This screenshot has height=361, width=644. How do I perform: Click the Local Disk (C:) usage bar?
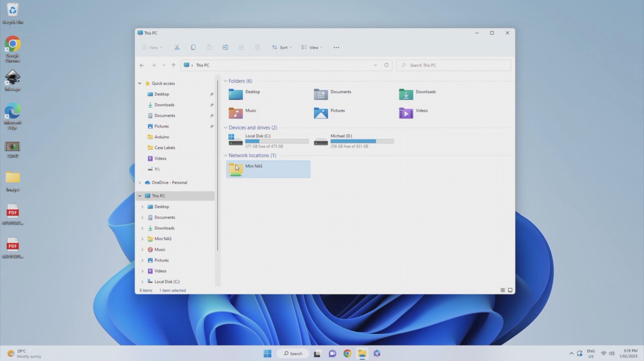pyautogui.click(x=276, y=141)
